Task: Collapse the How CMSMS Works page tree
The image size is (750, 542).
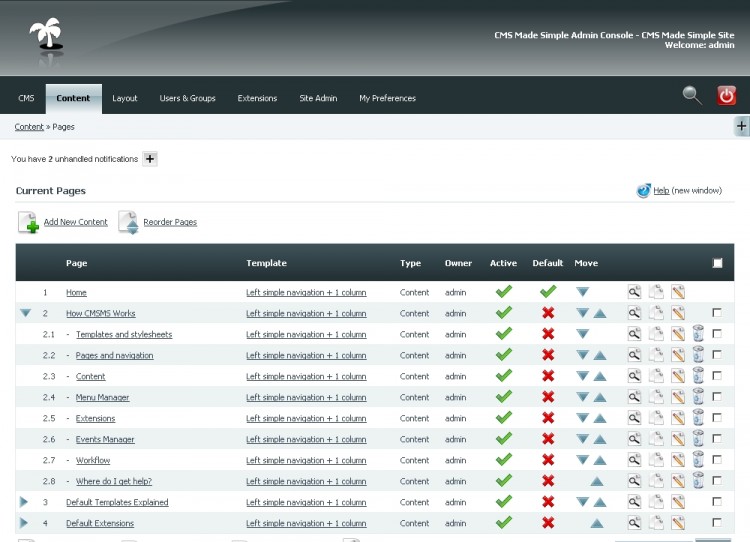Action: pyautogui.click(x=25, y=313)
